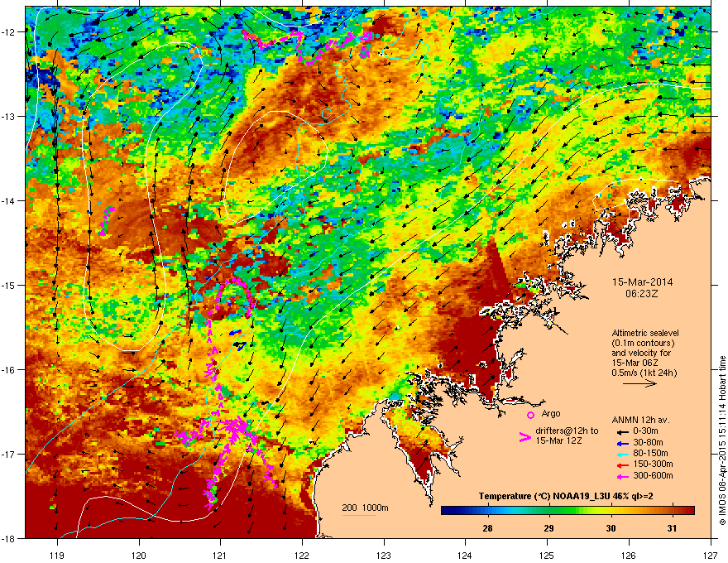Click the 122 longitude axis label
Viewport: 728px width, 563px height.
(302, 555)
